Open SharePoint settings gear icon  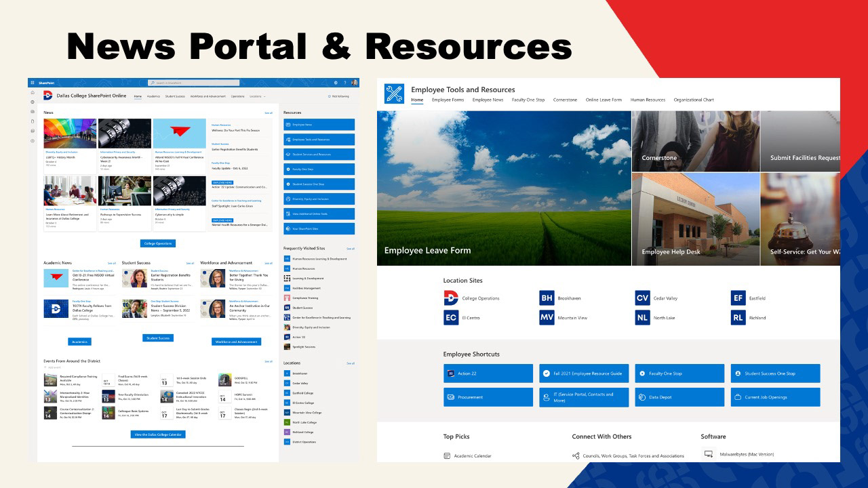click(336, 83)
